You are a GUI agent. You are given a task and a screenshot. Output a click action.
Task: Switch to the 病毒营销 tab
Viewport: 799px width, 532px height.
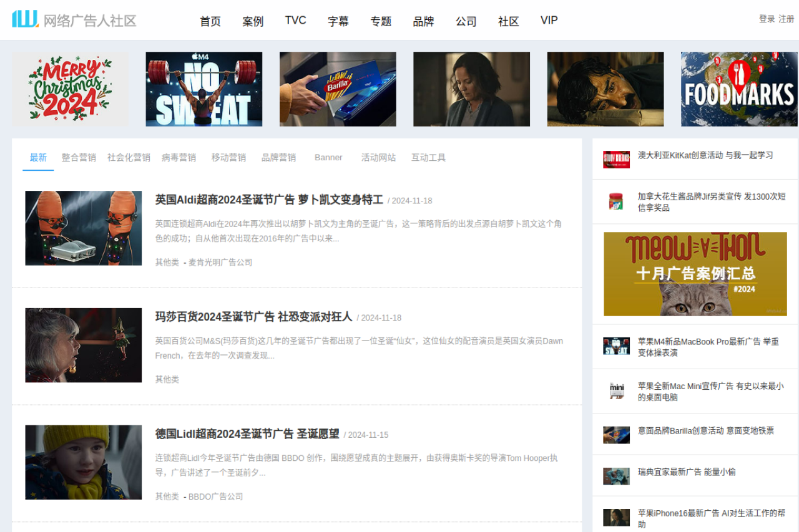point(179,158)
